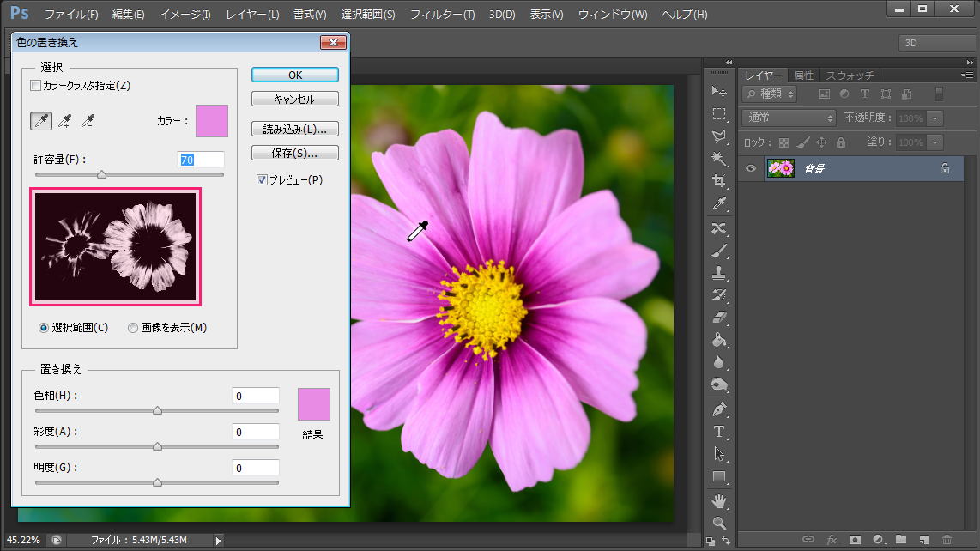
Task: Select the Type tool
Action: pyautogui.click(x=719, y=431)
